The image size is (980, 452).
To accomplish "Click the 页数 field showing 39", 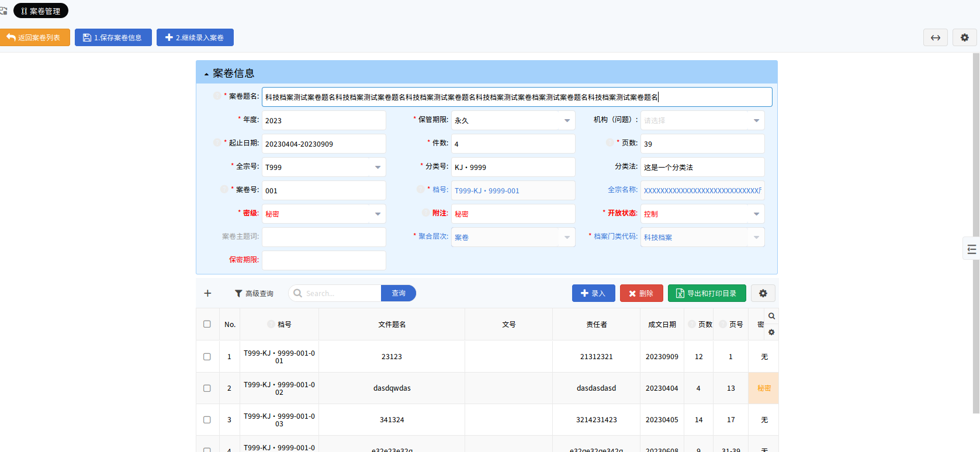I will click(702, 144).
